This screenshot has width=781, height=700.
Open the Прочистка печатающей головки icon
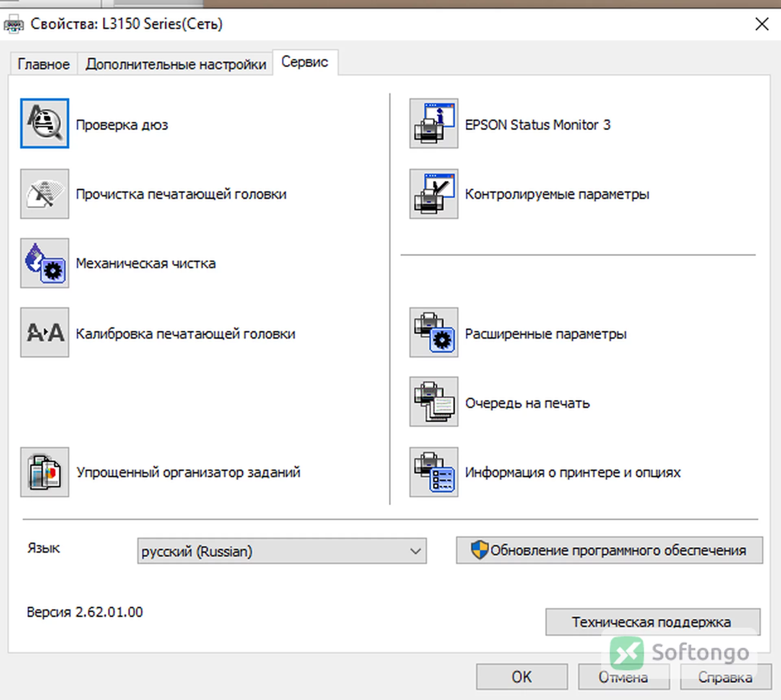pyautogui.click(x=45, y=194)
